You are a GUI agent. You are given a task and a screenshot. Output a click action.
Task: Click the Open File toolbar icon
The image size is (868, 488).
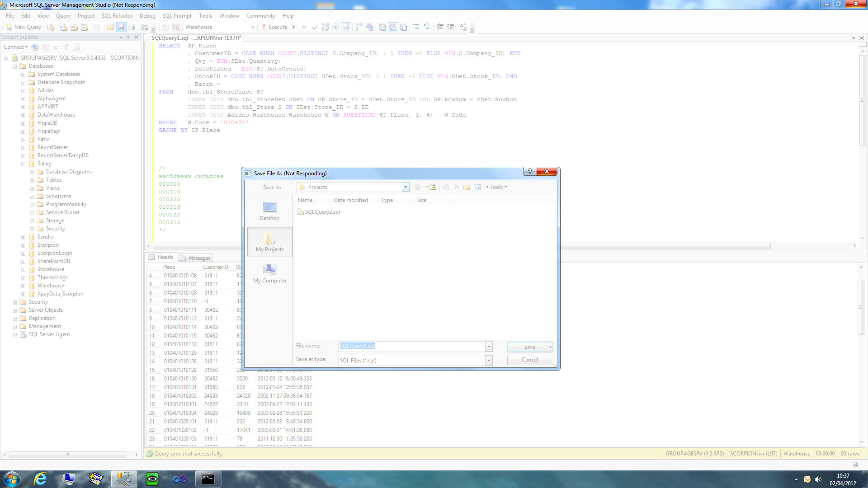tap(111, 27)
